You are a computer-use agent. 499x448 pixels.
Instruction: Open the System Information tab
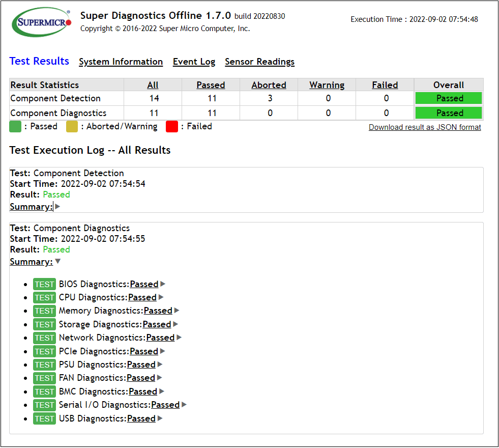(121, 62)
